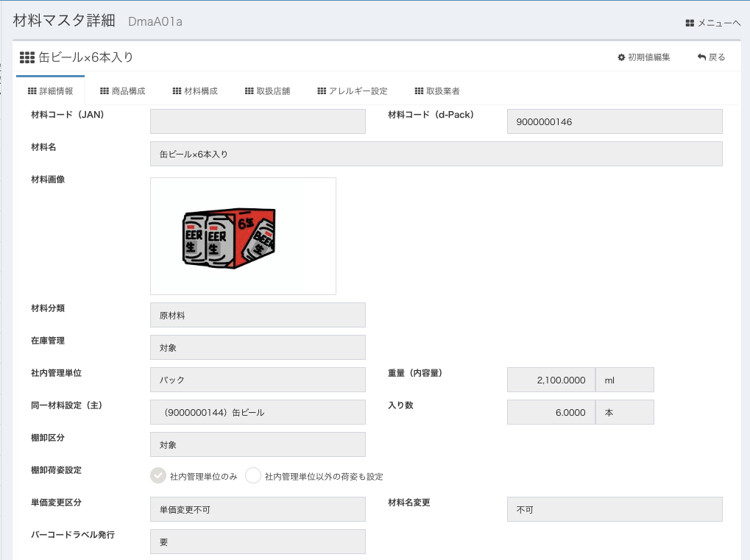The image size is (750, 560).
Task: Open the 在庫管理 field showing 対象
Action: click(x=257, y=347)
